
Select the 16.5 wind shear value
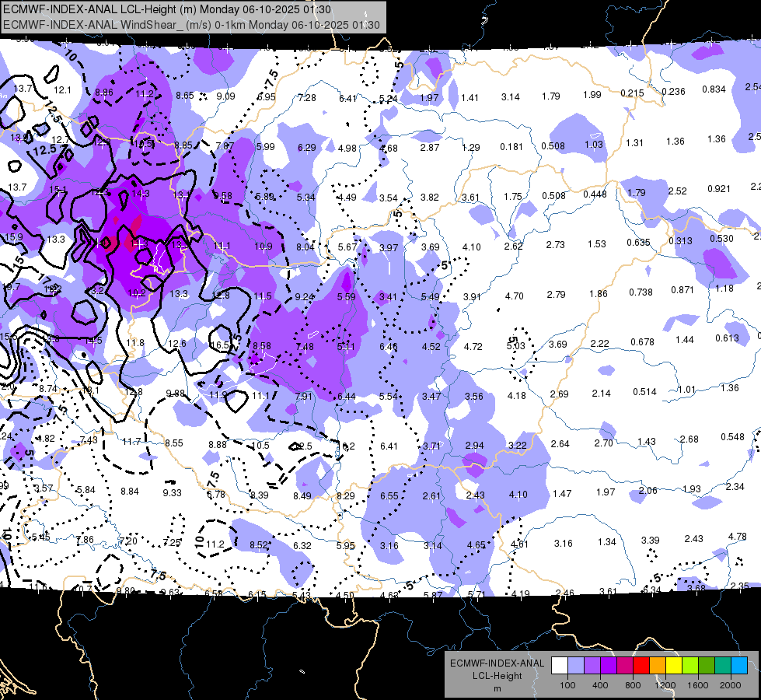pyautogui.click(x=220, y=345)
